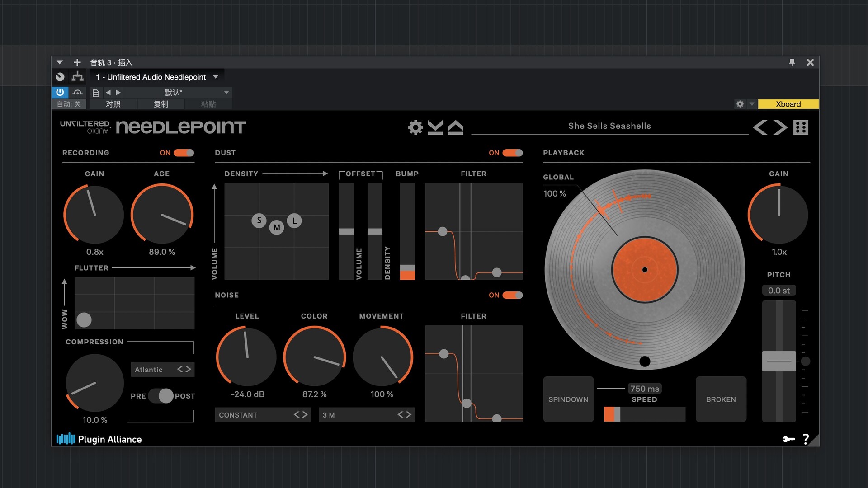Click the 复制 copy button
The image size is (868, 488).
tap(161, 104)
